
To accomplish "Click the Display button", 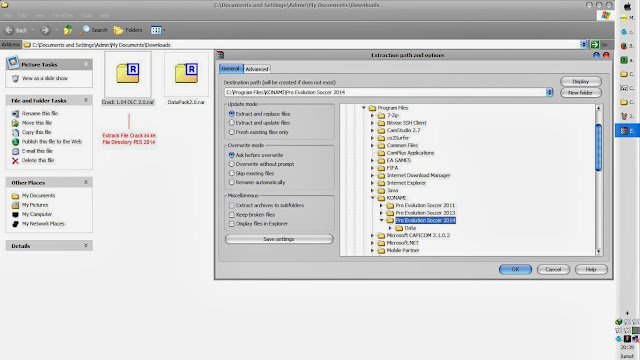I will tap(580, 82).
